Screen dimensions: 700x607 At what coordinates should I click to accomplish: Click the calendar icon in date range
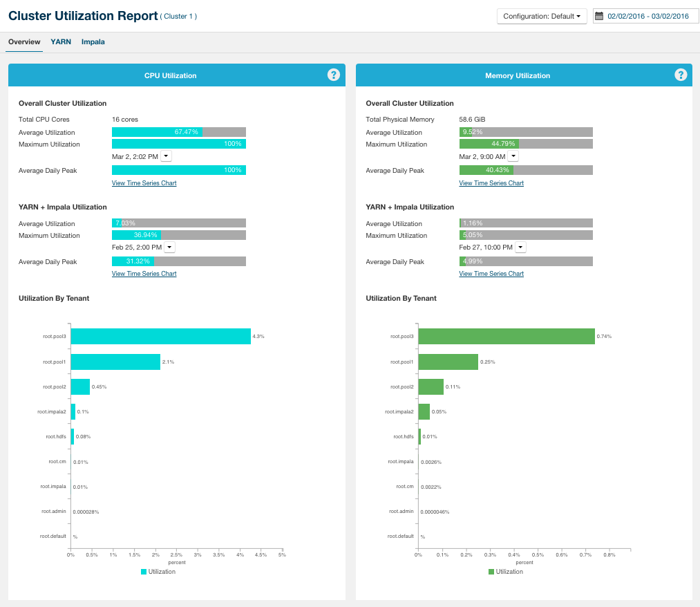click(599, 16)
